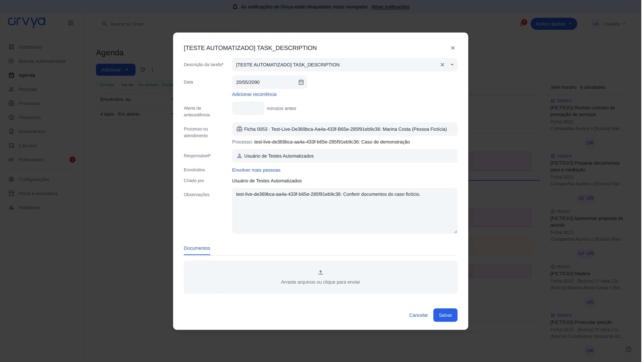Image resolution: width=644 pixels, height=362 pixels.
Task: Click Envolver mais pessoas link
Action: point(256,170)
